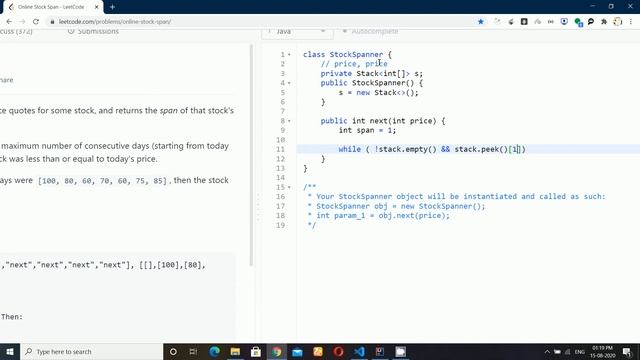
Task: Close the Online Stock Span tab
Action: 97,7
